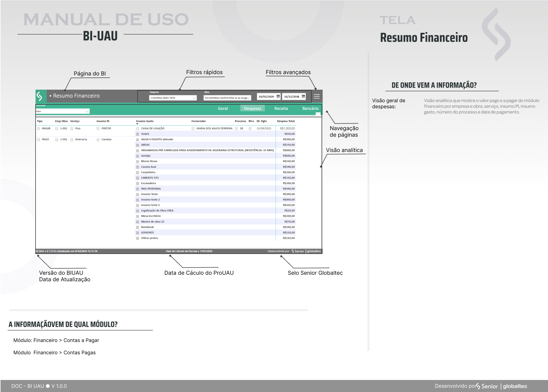Sort by the Despesa Total column header
Image resolution: width=548 pixels, height=392 pixels.
tap(285, 121)
